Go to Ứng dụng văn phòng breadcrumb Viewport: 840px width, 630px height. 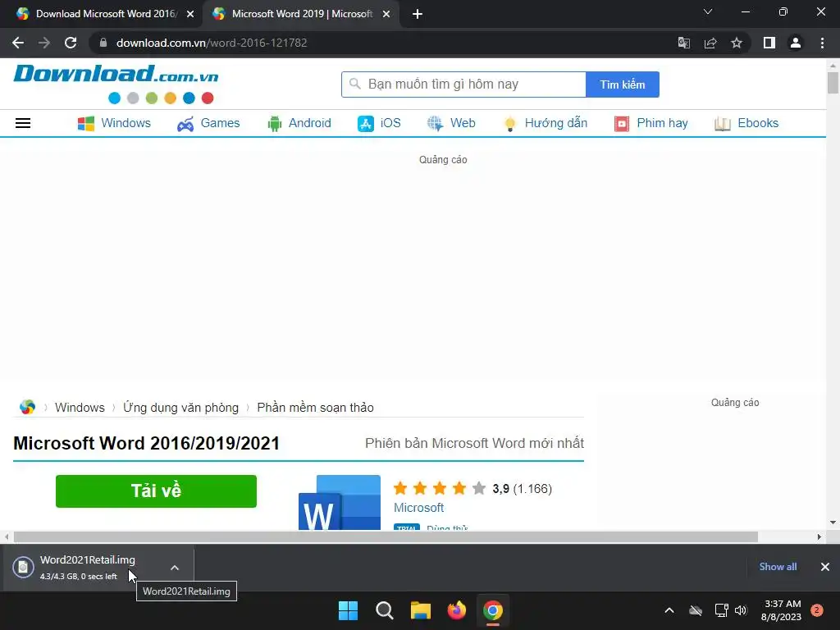[181, 408]
